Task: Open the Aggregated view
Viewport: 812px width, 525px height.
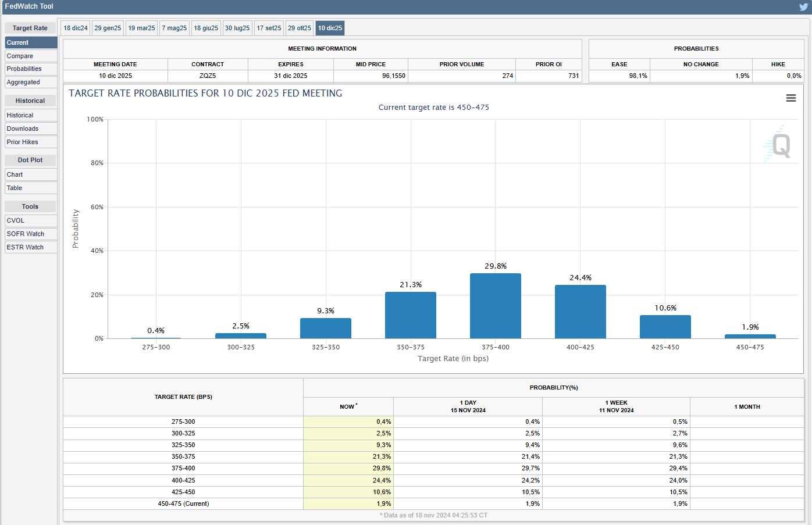Action: click(31, 82)
